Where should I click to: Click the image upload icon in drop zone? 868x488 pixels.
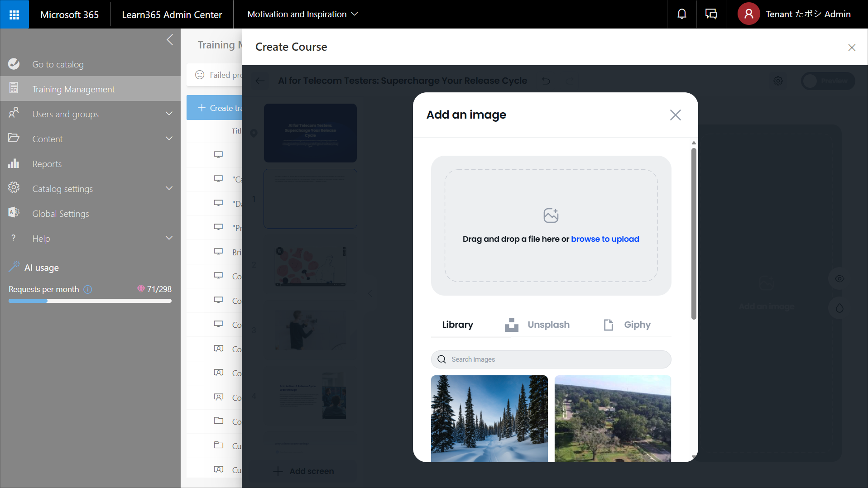(551, 215)
